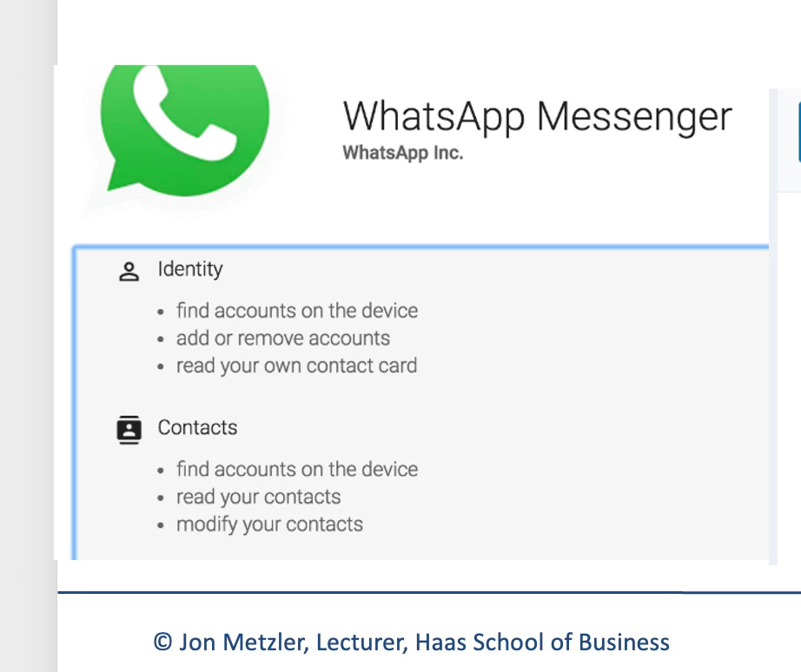The image size is (801, 672).
Task: Click 'modify your contacts' permission
Action: tap(269, 524)
